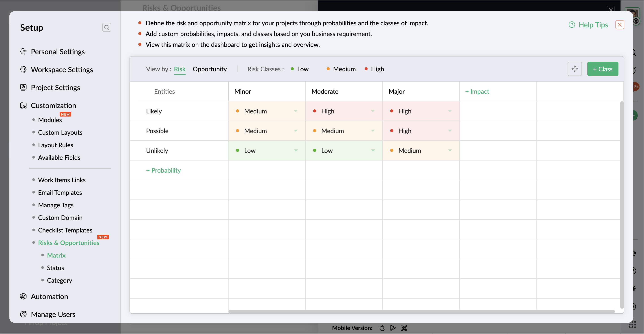Open Likely-Minor Medium class dropdown
Image resolution: width=644 pixels, height=334 pixels.
click(296, 111)
